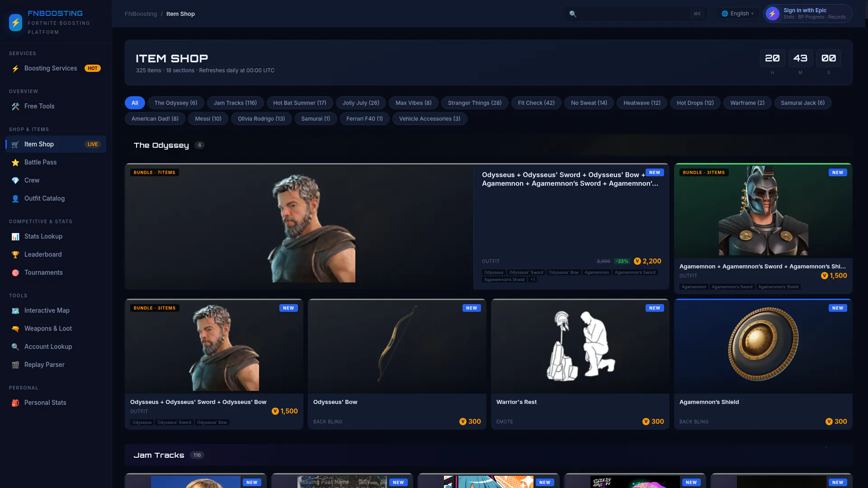Image resolution: width=868 pixels, height=488 pixels.
Task: Select the All filter tab
Action: (135, 103)
